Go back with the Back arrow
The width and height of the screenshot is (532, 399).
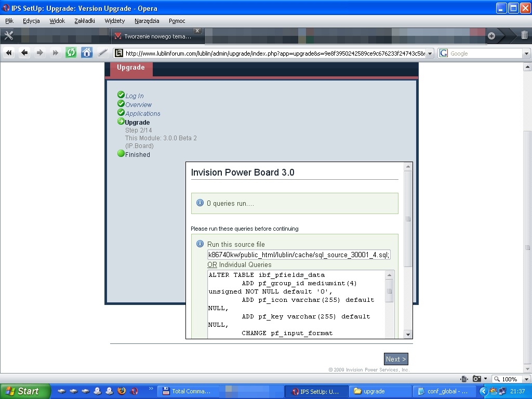(24, 53)
